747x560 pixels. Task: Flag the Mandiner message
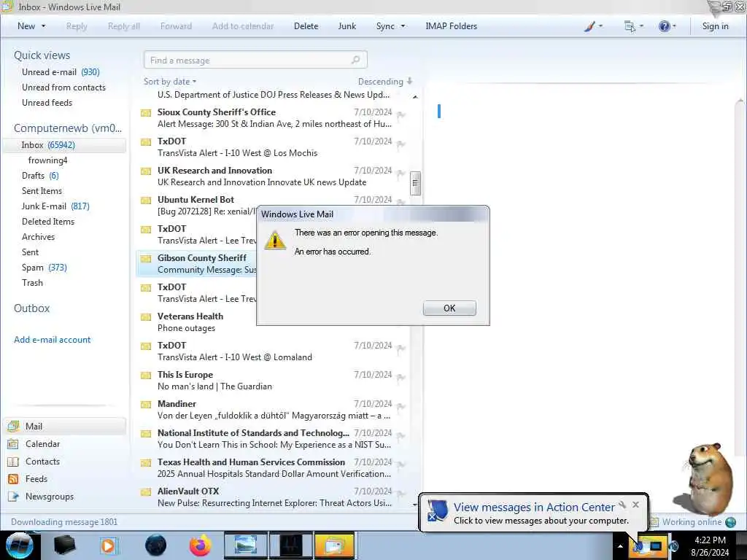coord(401,406)
